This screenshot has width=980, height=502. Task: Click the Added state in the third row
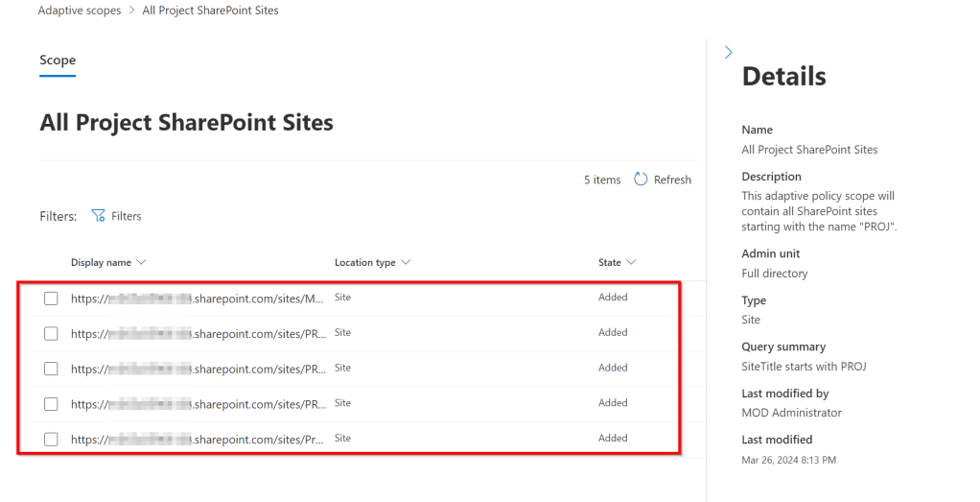pos(613,368)
